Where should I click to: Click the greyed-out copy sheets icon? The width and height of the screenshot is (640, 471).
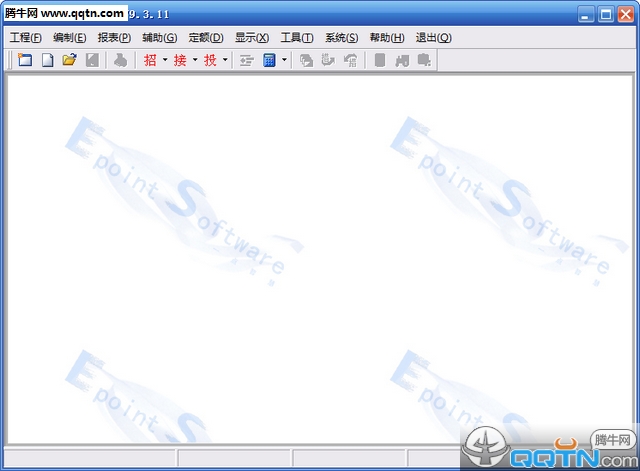coord(306,60)
